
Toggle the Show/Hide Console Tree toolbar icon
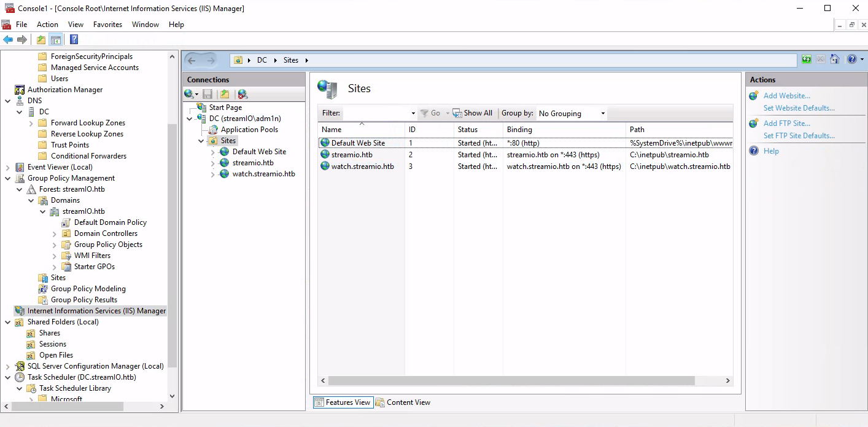coord(55,40)
